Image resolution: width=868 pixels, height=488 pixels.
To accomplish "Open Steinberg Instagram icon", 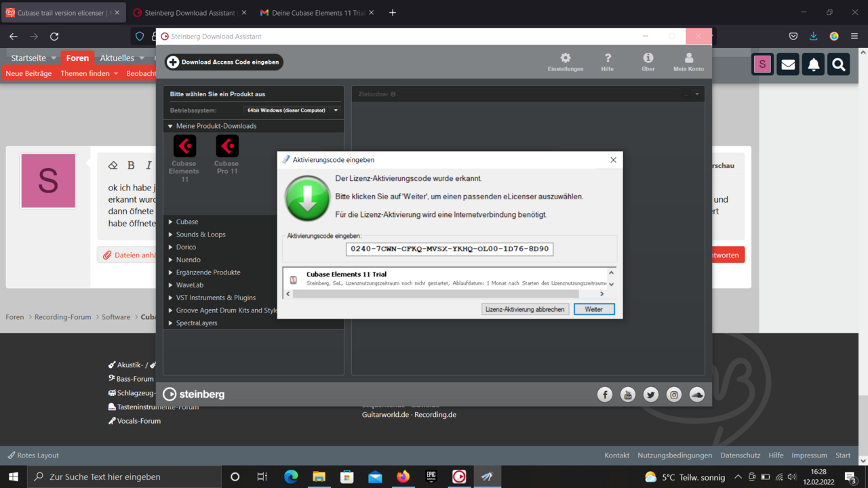I will click(674, 394).
